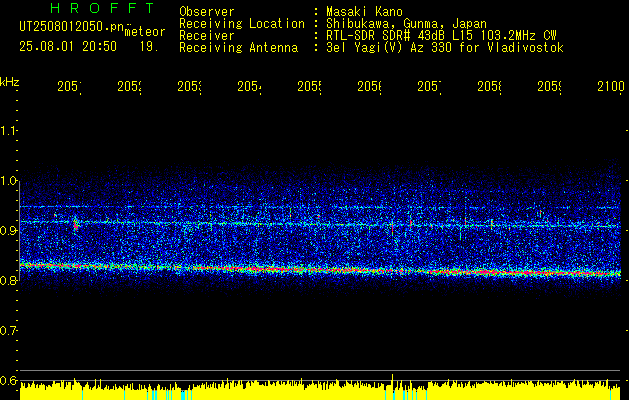Click the Receiving Antenna label
The width and height of the screenshot is (629, 400).
click(x=238, y=48)
